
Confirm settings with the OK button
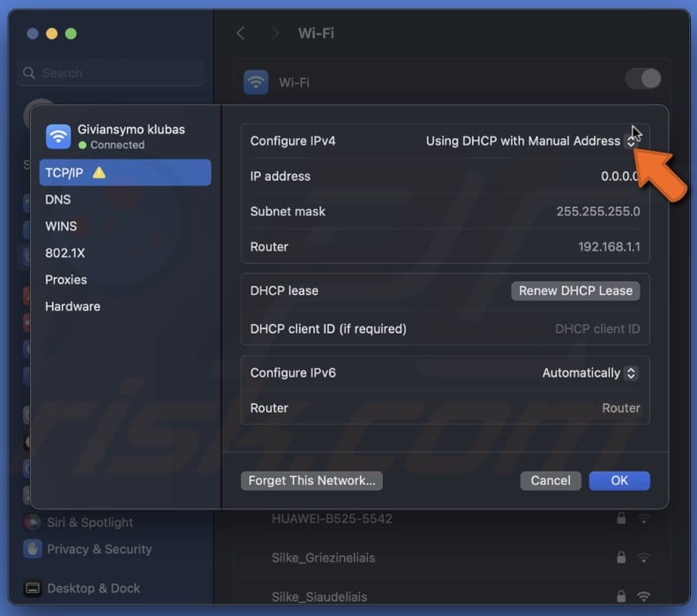[x=619, y=480]
